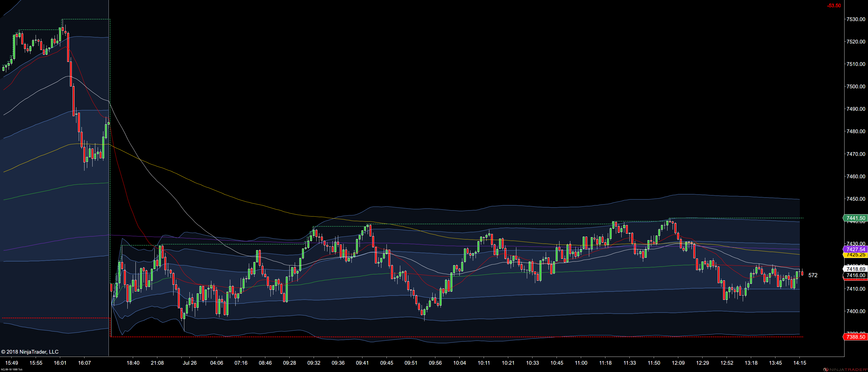The width and height of the screenshot is (868, 372).
Task: Click the red 7388.50 price marker
Action: (856, 337)
